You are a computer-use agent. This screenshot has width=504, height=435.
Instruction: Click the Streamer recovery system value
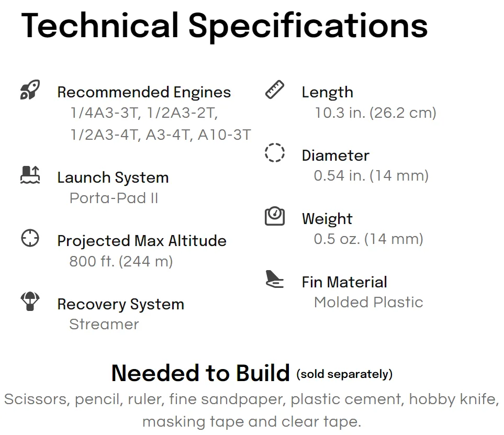[x=104, y=324]
